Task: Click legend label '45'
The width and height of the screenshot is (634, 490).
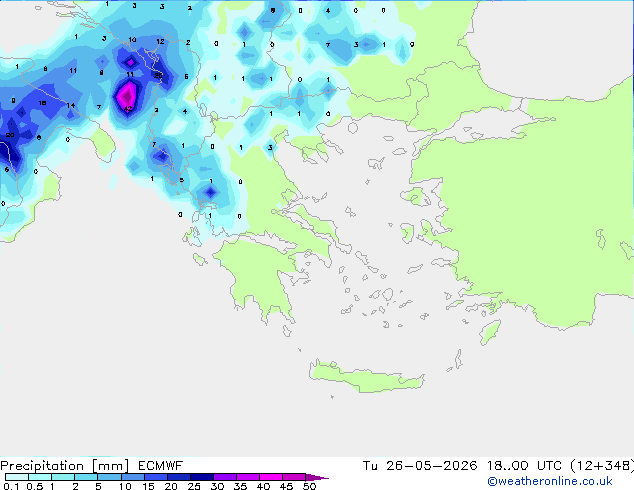Action: click(x=286, y=486)
